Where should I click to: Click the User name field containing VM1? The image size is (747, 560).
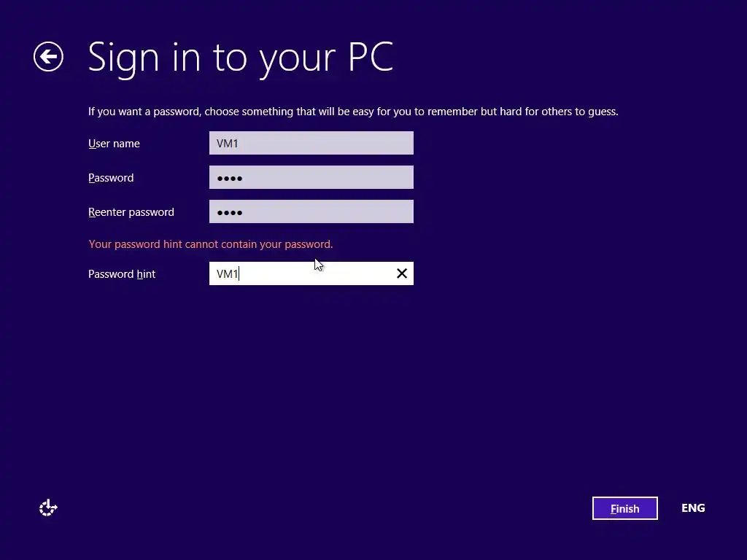coord(311,143)
